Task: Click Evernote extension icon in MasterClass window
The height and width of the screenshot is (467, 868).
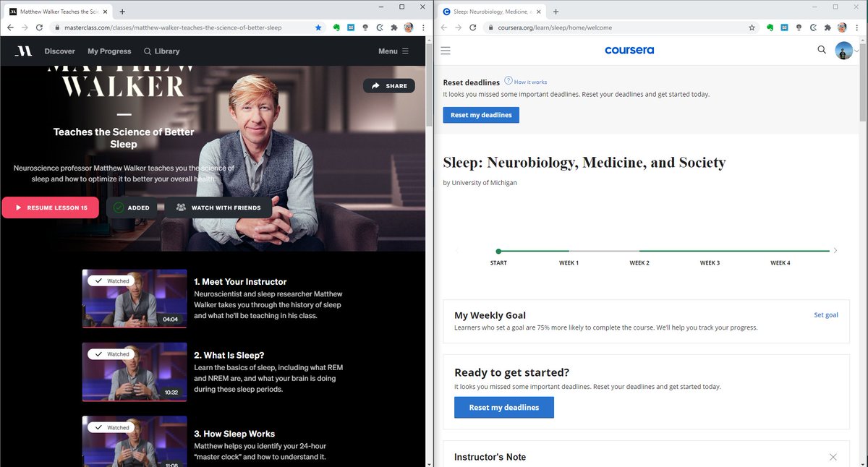Action: pyautogui.click(x=337, y=27)
